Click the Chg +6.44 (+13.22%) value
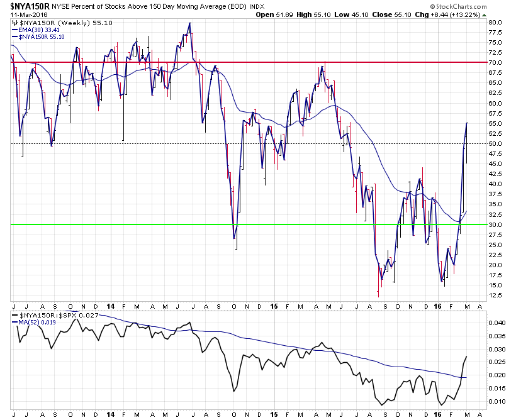 pos(447,15)
